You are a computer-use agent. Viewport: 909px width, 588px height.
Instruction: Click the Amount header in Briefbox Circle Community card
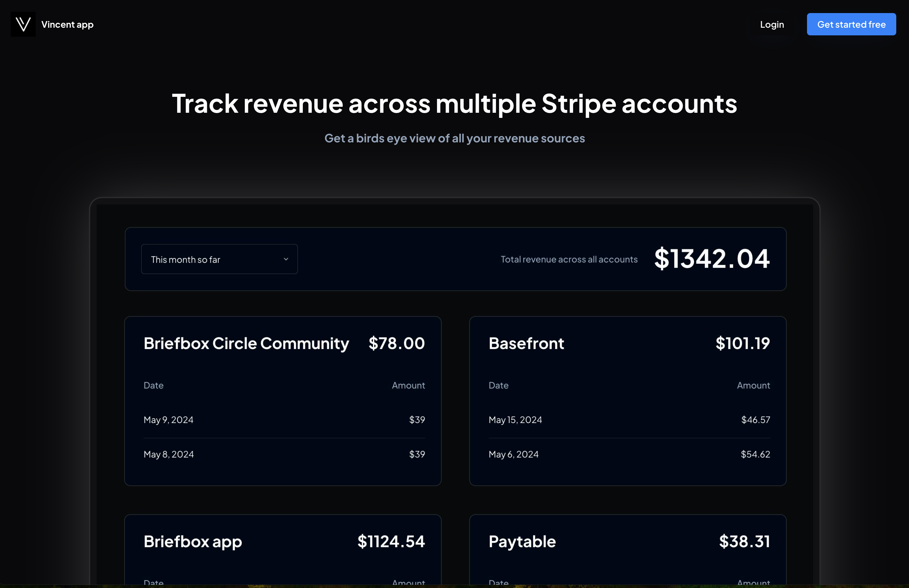pyautogui.click(x=408, y=385)
